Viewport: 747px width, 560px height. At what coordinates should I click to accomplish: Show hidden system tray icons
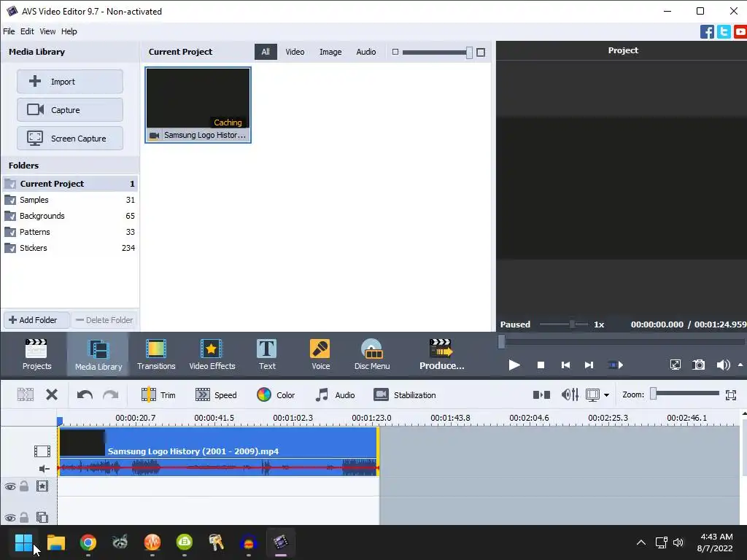[641, 542]
